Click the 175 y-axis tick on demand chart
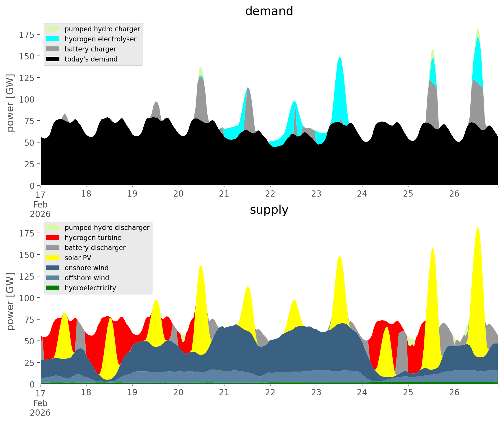 [27, 35]
